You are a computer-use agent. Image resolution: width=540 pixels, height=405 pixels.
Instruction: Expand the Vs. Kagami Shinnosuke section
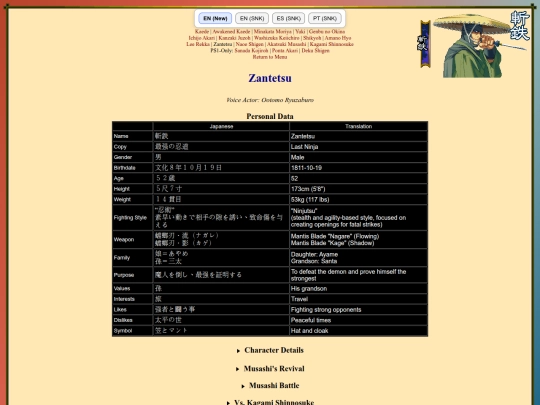270,402
